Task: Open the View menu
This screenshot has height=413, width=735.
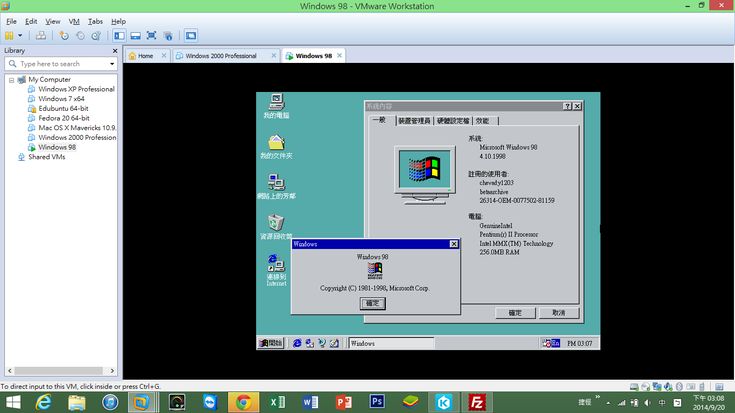Action: (52, 22)
